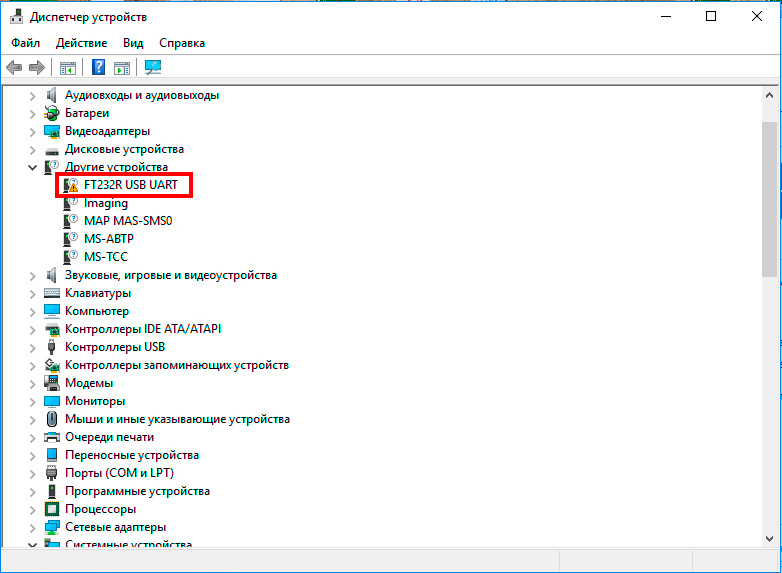This screenshot has height=573, width=782.
Task: Click the display card icon beside Видеоадаптеры
Action: pos(51,131)
